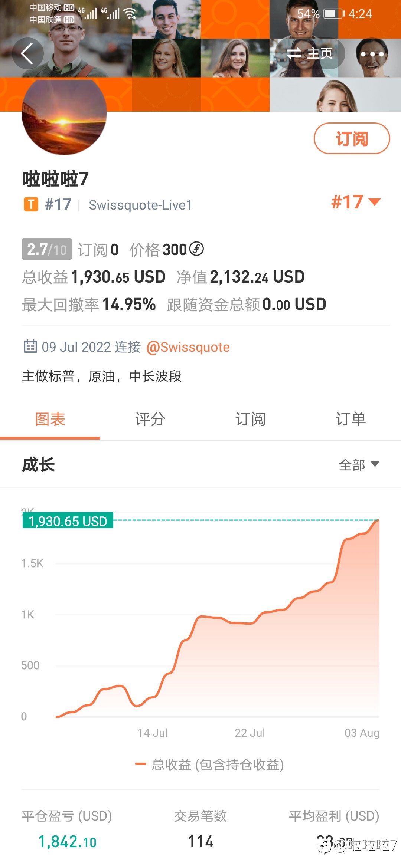Open the 订阅 tab
The width and height of the screenshot is (401, 868).
click(251, 419)
